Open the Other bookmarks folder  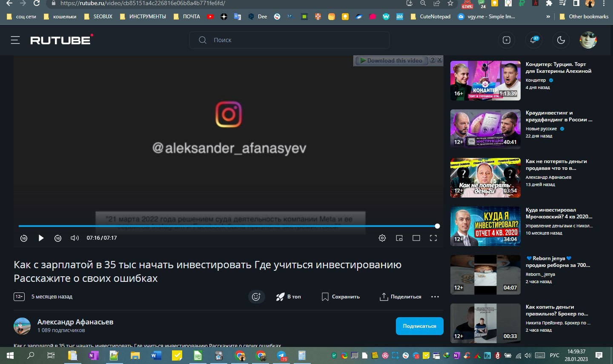click(x=584, y=17)
